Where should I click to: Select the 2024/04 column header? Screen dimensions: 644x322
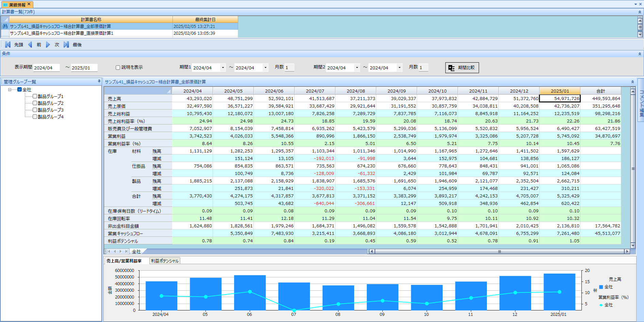pos(192,91)
